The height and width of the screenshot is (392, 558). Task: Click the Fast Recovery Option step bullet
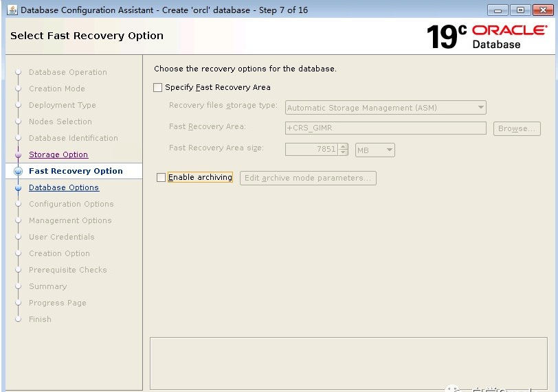18,172
